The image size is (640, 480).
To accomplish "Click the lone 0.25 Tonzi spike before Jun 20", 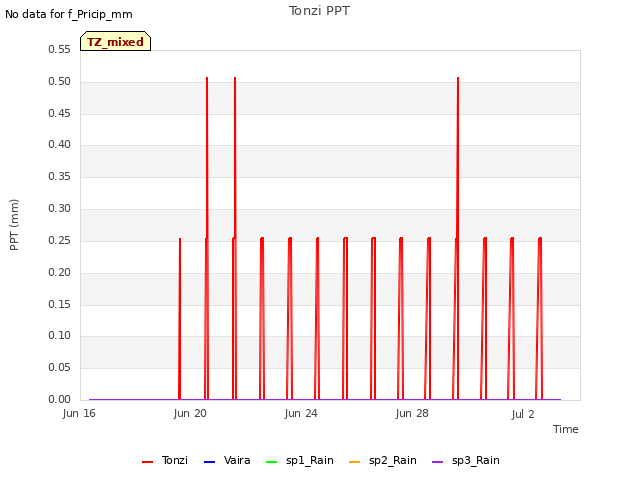I will tap(180, 318).
